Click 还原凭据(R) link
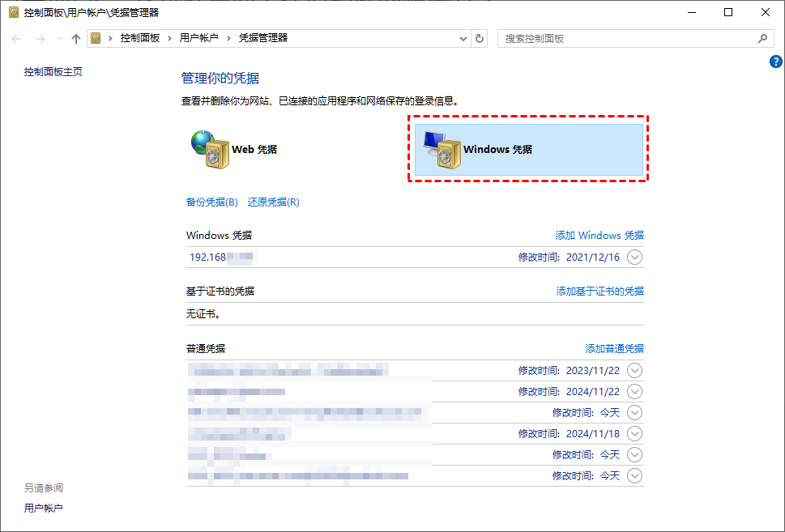The image size is (785, 532). 273,202
